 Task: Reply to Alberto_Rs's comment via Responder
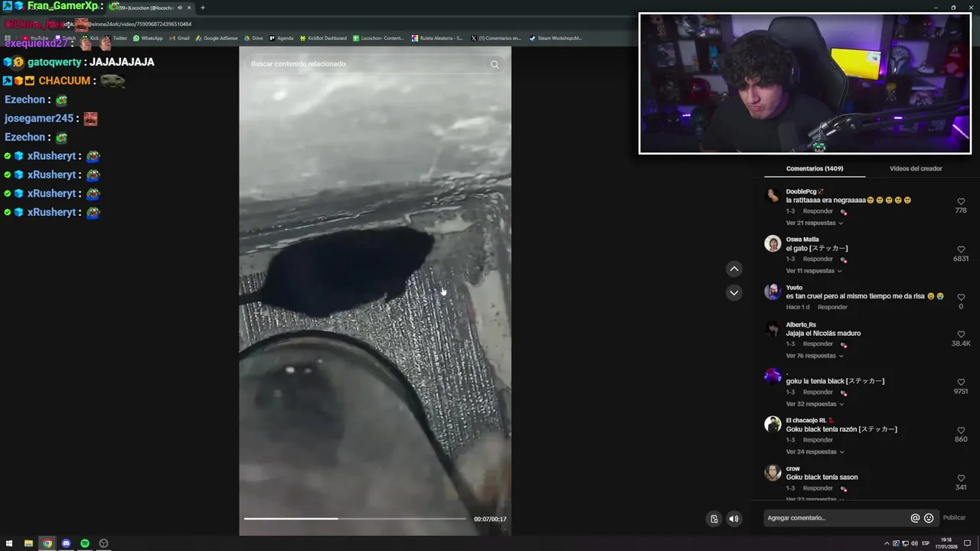click(818, 344)
